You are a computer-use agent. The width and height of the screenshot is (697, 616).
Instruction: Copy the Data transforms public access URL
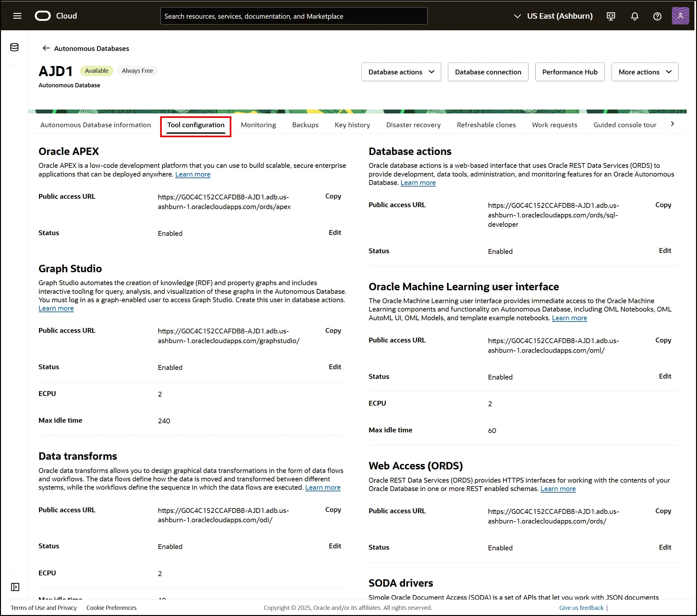click(333, 510)
